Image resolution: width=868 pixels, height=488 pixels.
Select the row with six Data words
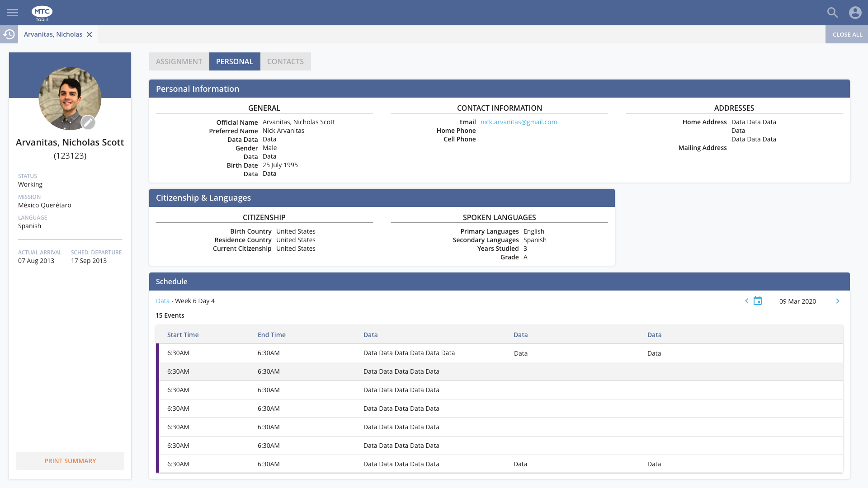pyautogui.click(x=500, y=353)
